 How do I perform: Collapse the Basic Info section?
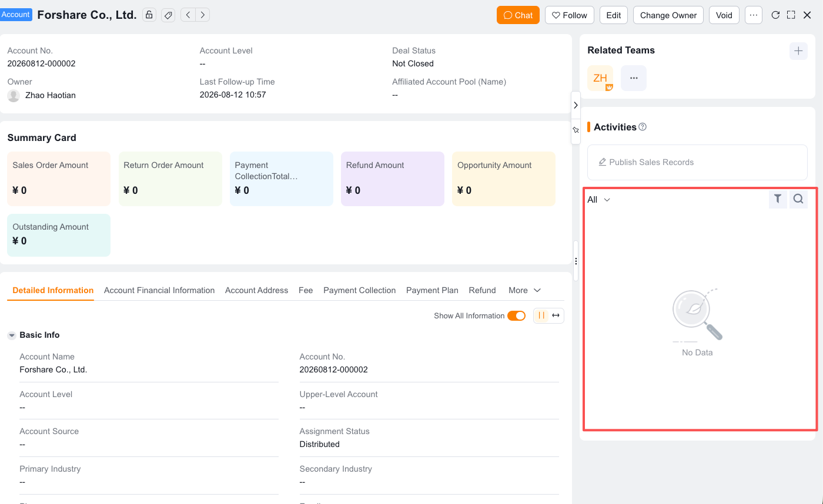12,335
